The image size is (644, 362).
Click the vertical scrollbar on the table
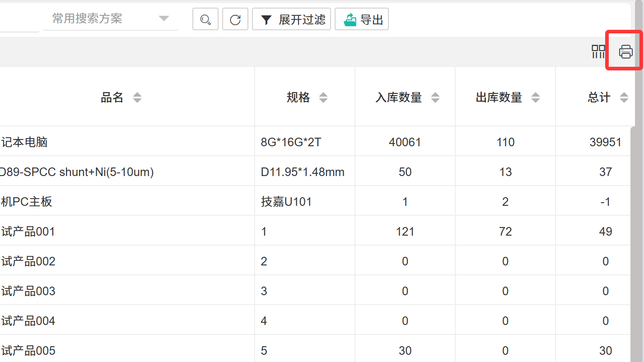[x=636, y=226]
